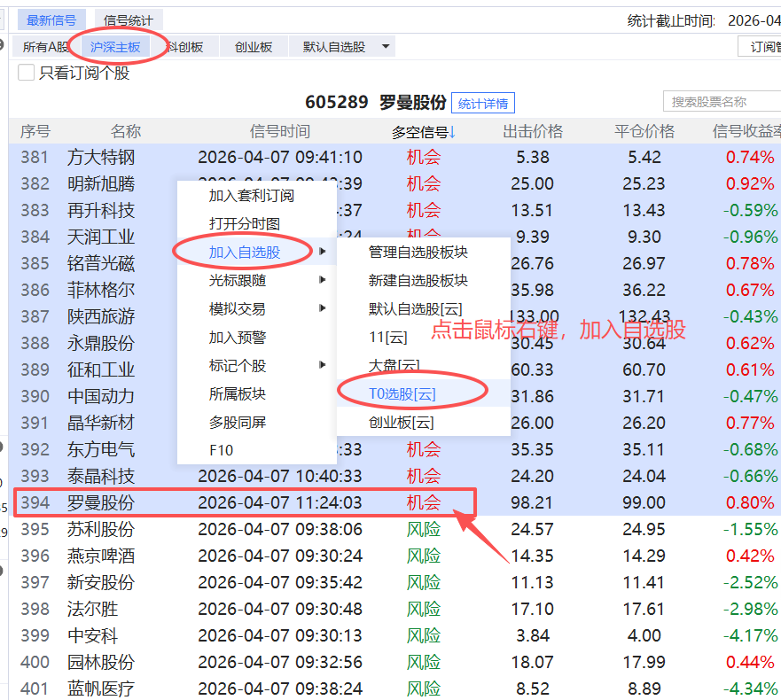Click the search stock name field
The width and height of the screenshot is (781, 700).
(x=718, y=102)
